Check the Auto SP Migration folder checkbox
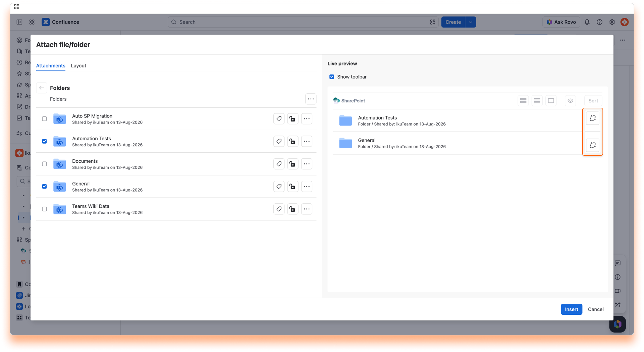 point(44,119)
